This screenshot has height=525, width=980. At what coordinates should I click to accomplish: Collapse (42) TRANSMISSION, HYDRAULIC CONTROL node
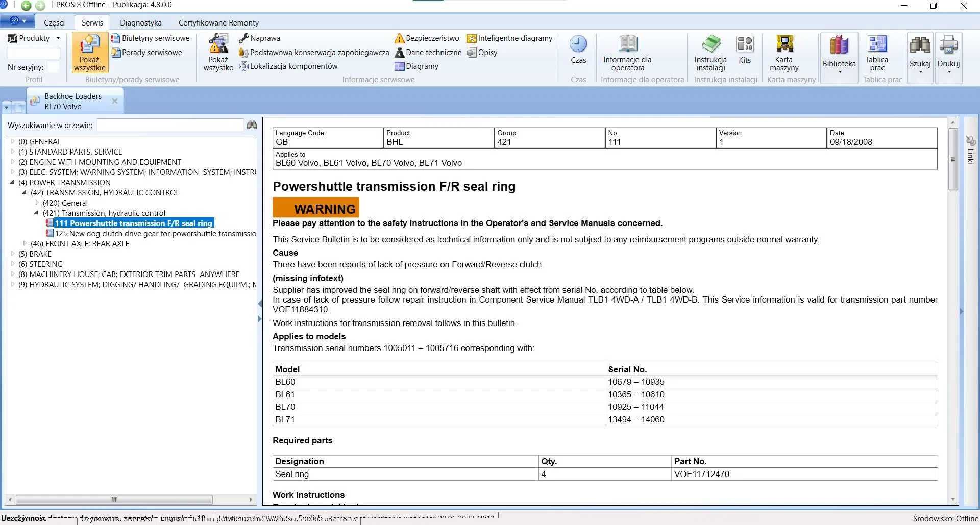tap(24, 192)
